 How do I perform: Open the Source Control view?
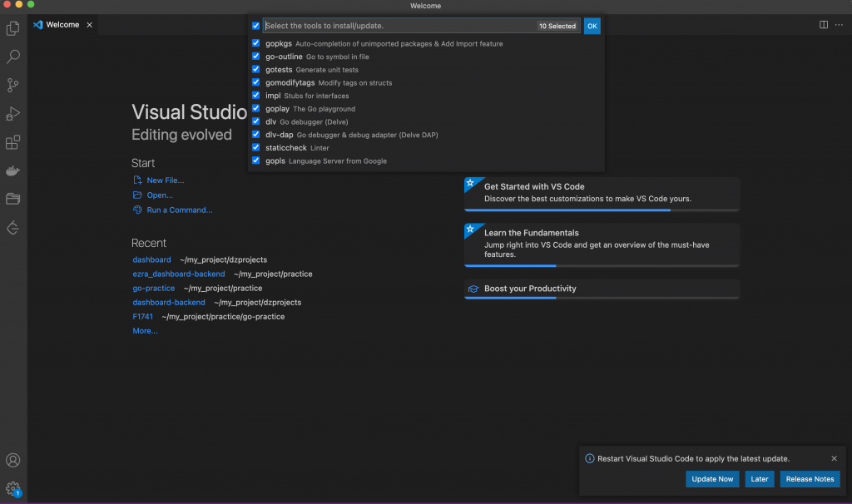13,86
